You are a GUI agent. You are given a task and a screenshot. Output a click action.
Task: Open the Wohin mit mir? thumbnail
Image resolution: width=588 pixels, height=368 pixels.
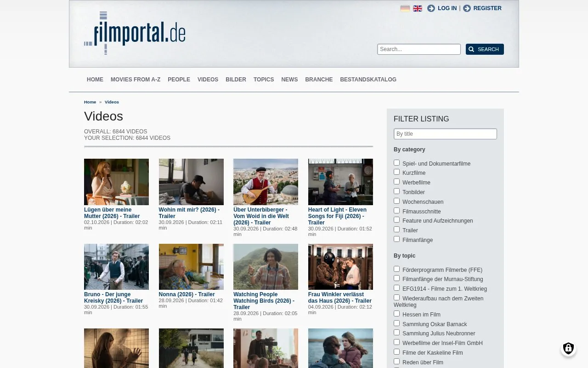(191, 182)
